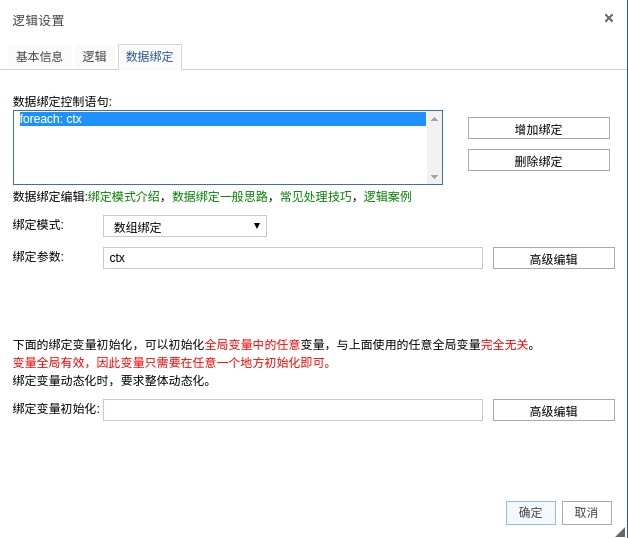The width and height of the screenshot is (628, 538).
Task: Open 高级编辑 for 绑定变量初始化
Action: (553, 411)
